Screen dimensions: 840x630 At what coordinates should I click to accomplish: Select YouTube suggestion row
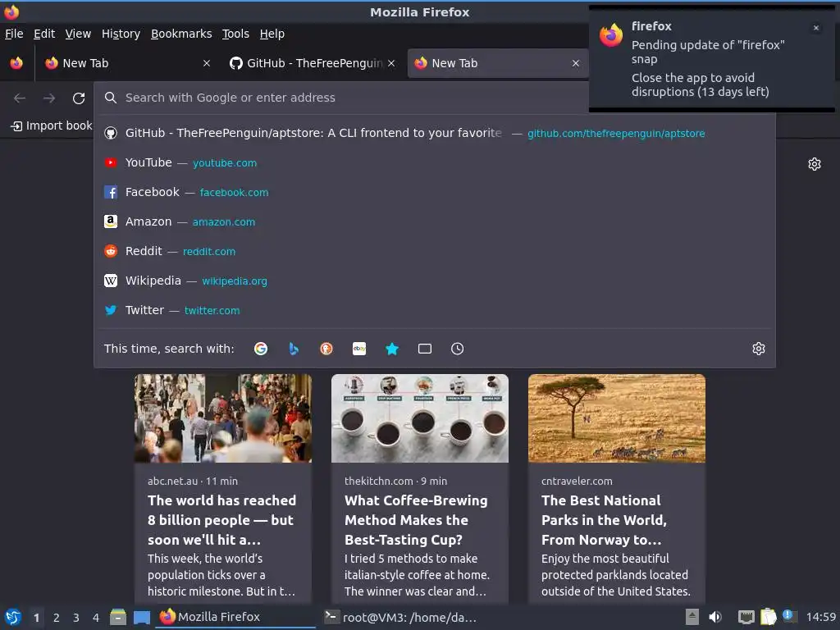tap(435, 162)
